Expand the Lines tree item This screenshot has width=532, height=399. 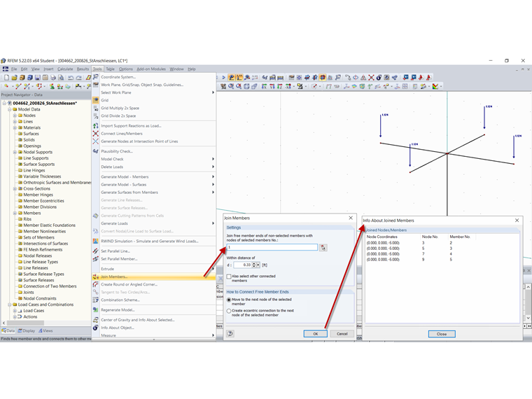15,122
